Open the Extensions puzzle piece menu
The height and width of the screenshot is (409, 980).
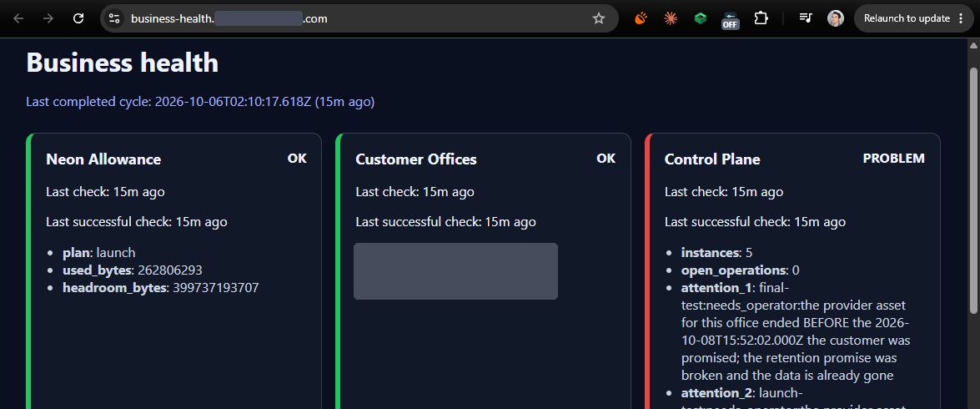[x=761, y=18]
